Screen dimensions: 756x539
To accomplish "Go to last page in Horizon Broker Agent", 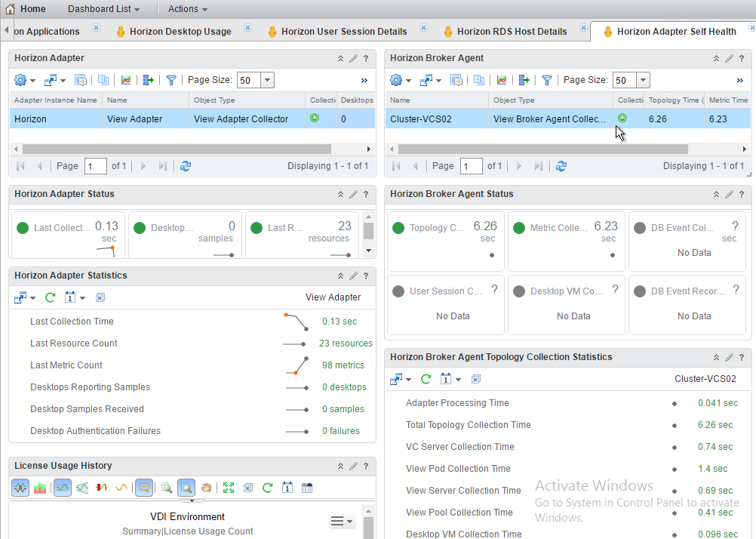I will (x=539, y=166).
